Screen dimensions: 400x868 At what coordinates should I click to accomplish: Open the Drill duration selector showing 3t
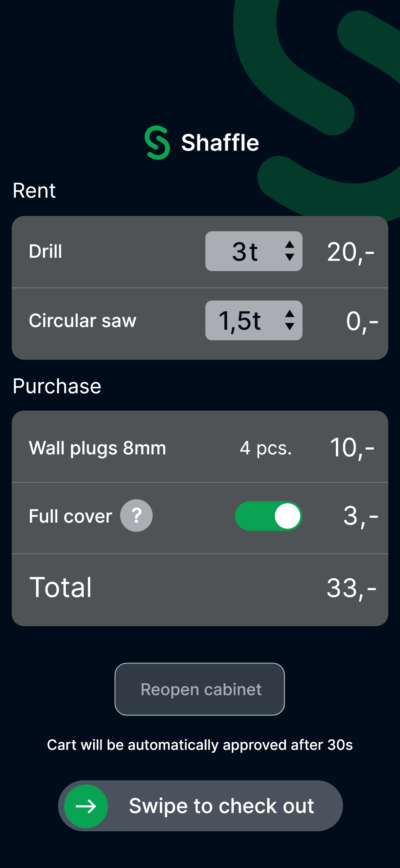[245, 251]
